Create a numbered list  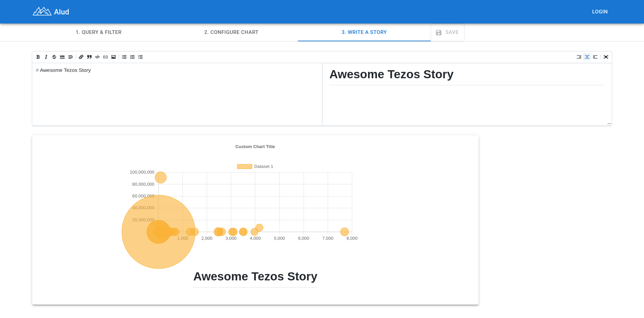pyautogui.click(x=132, y=57)
